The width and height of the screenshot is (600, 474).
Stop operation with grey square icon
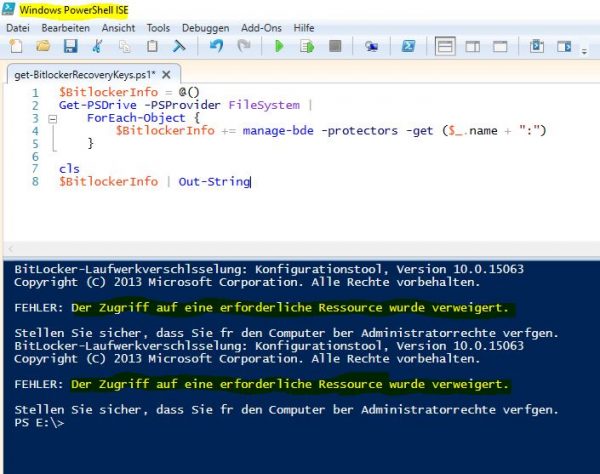[x=335, y=46]
